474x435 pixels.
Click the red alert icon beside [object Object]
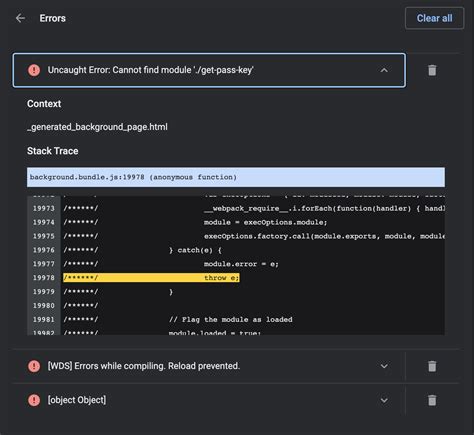34,400
